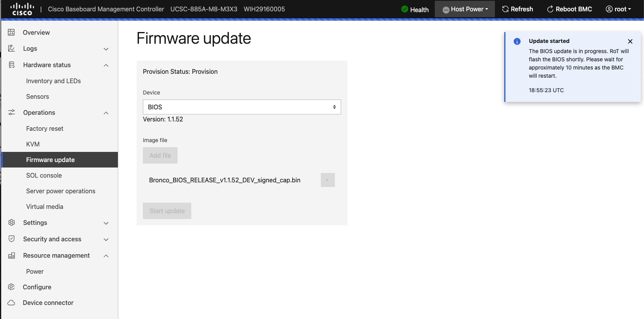Click the Reboot BMC arrow icon

(x=550, y=9)
